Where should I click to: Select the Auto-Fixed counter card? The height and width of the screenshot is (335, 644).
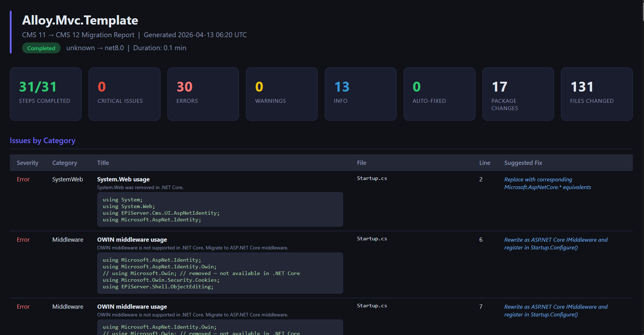439,94
